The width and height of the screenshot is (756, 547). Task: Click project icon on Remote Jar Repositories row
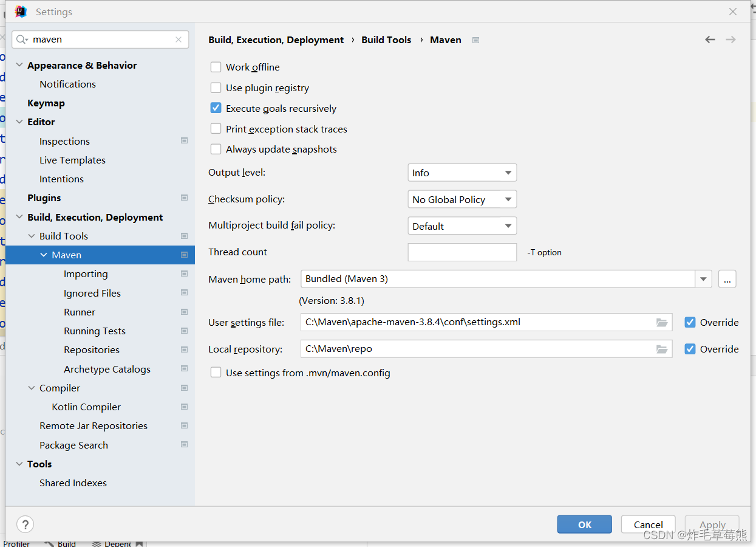click(x=184, y=425)
